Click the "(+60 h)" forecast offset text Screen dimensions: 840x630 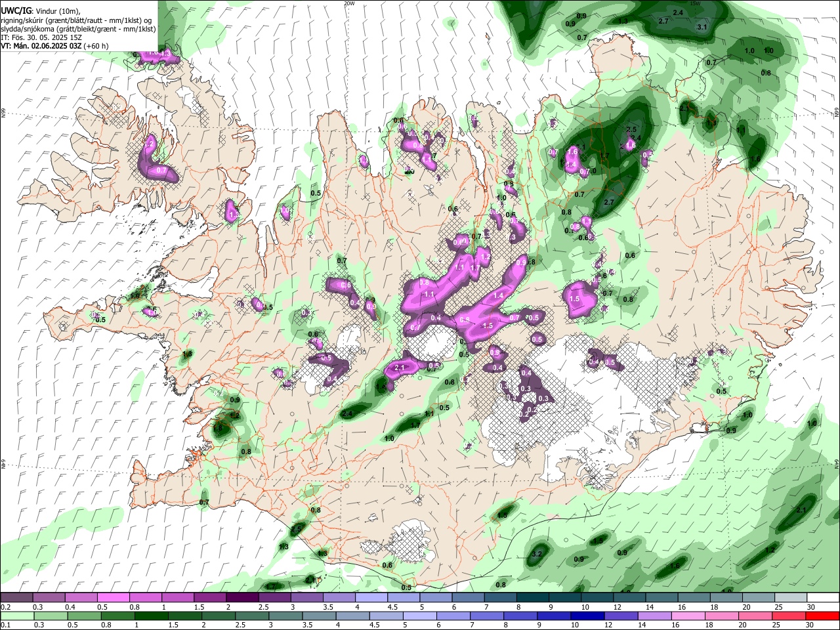[96, 46]
